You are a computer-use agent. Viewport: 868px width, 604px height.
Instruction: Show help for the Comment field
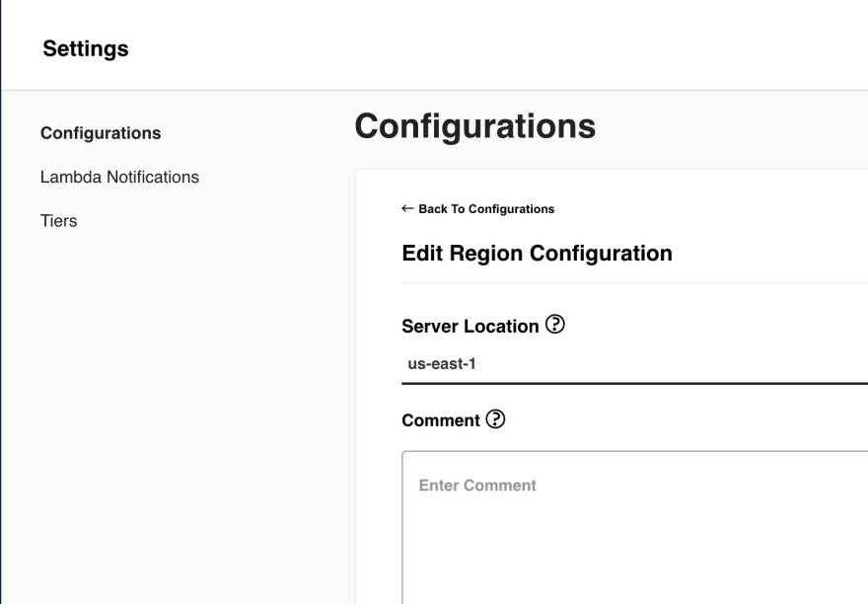495,418
